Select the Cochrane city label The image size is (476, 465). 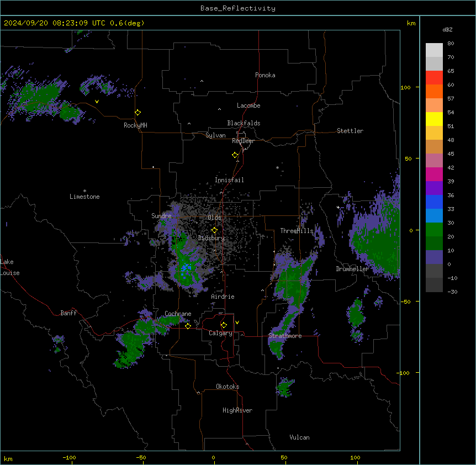pos(178,314)
